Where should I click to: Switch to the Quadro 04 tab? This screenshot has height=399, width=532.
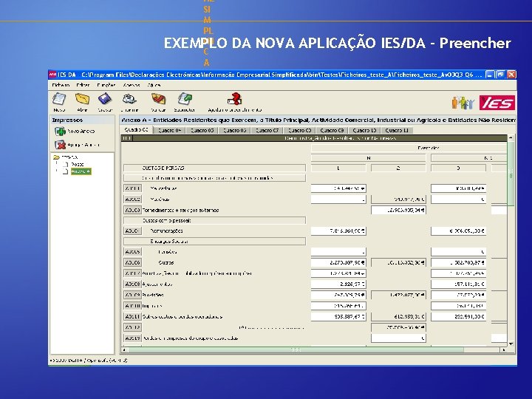(x=169, y=130)
